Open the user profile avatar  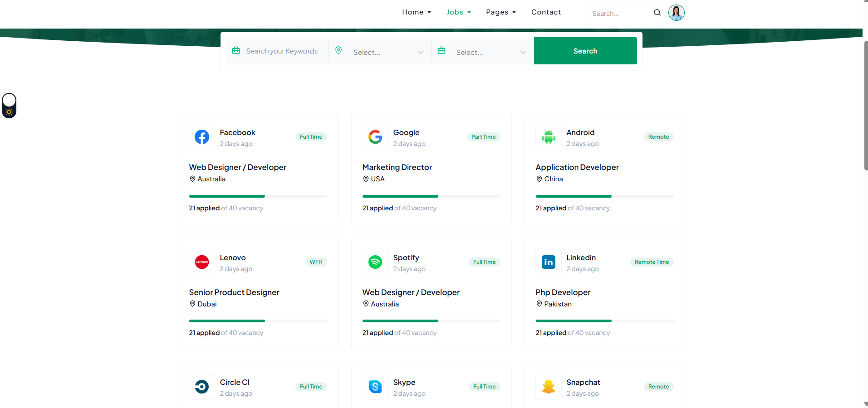tap(677, 13)
